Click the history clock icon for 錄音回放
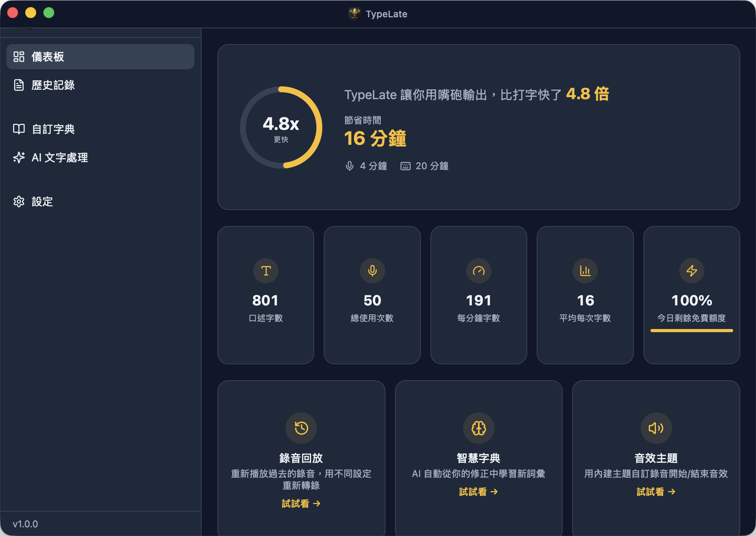756x536 pixels. 301,428
